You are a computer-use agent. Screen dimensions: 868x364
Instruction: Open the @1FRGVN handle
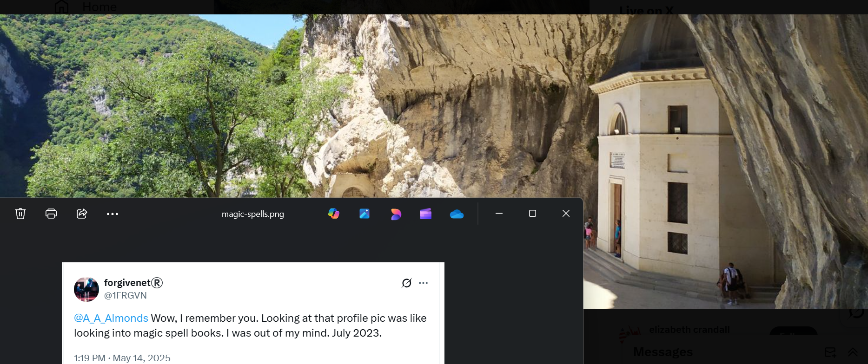pyautogui.click(x=126, y=295)
